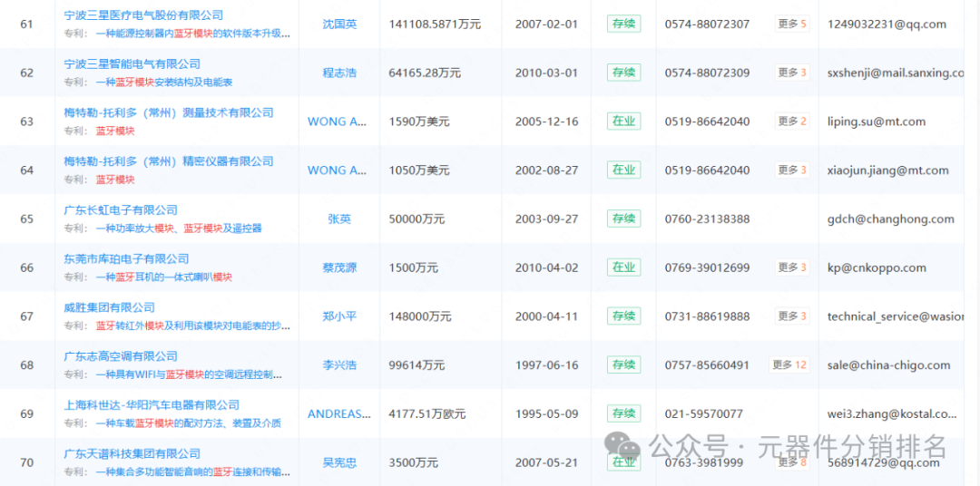This screenshot has height=486, width=980.
Task: Select email 1249032231@qq.com
Action: tap(887, 24)
